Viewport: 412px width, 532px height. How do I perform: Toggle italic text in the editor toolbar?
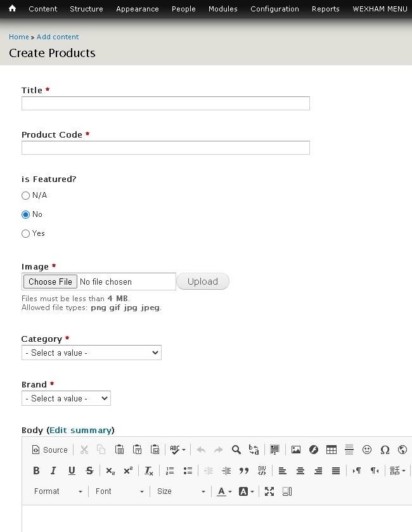(53, 470)
